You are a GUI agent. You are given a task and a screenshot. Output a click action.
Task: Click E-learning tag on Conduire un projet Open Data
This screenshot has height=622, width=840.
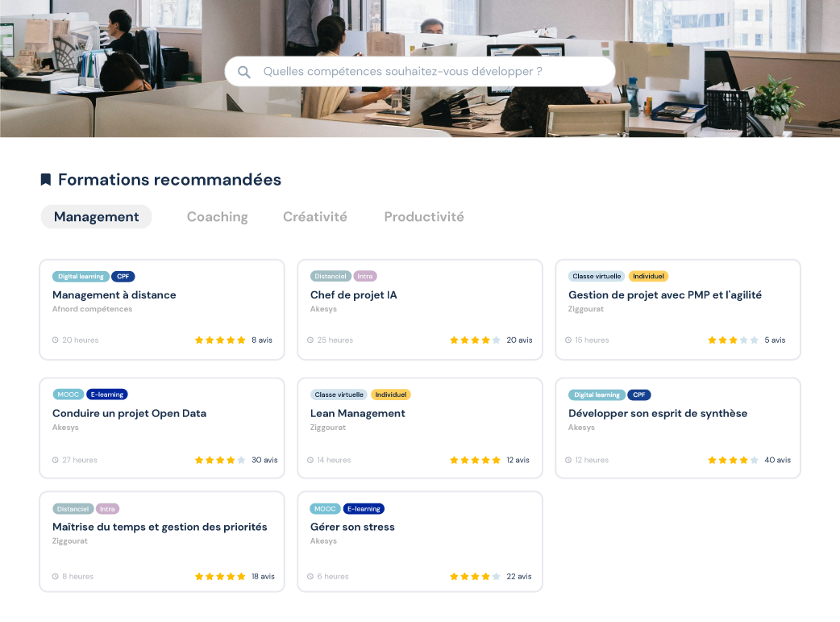point(107,394)
